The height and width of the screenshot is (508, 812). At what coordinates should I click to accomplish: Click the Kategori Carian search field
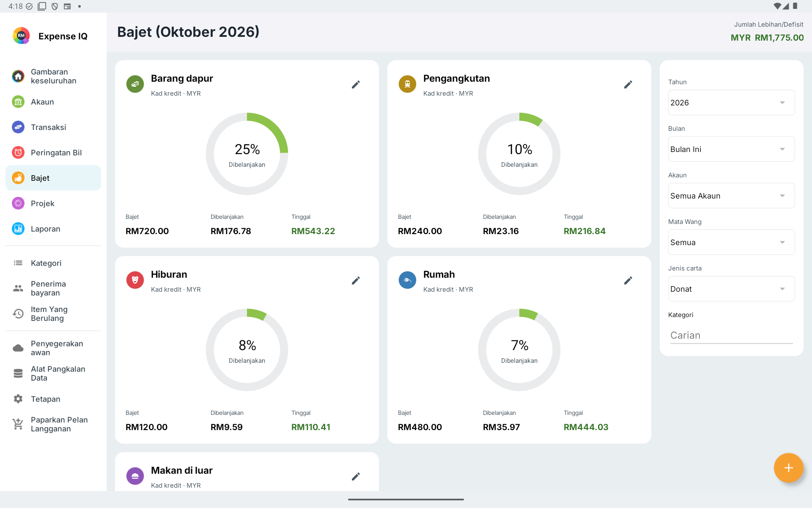click(x=731, y=335)
